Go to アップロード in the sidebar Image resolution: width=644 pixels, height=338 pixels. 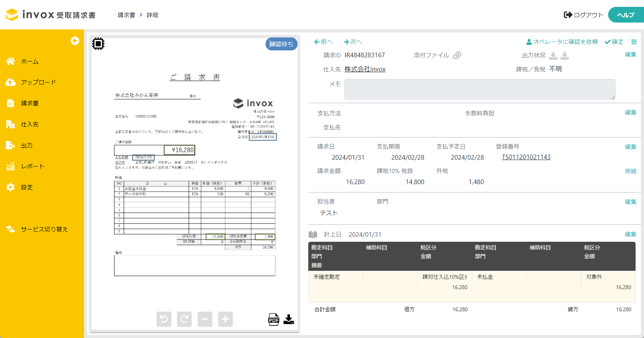[x=38, y=82]
